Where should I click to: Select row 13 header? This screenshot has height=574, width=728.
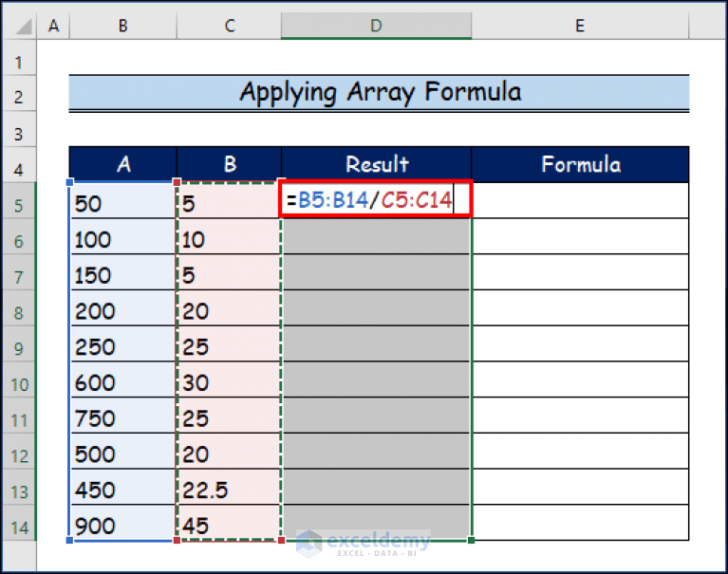(x=19, y=487)
